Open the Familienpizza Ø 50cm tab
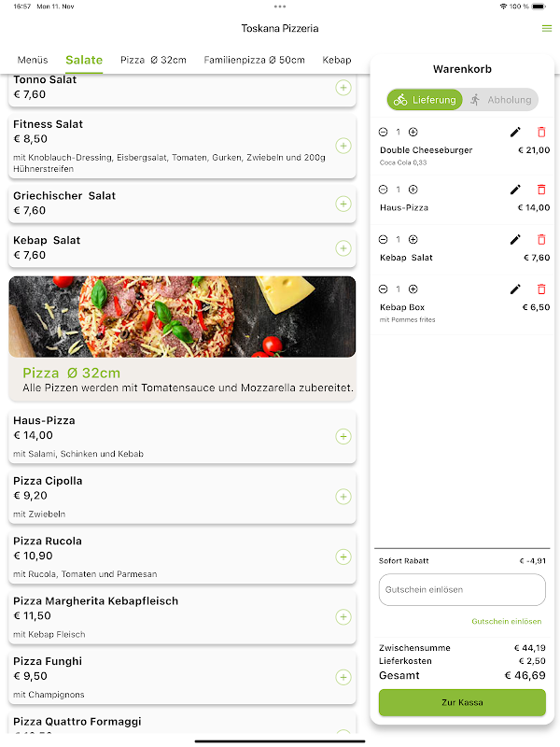Image resolution: width=560 pixels, height=747 pixels. click(x=254, y=60)
